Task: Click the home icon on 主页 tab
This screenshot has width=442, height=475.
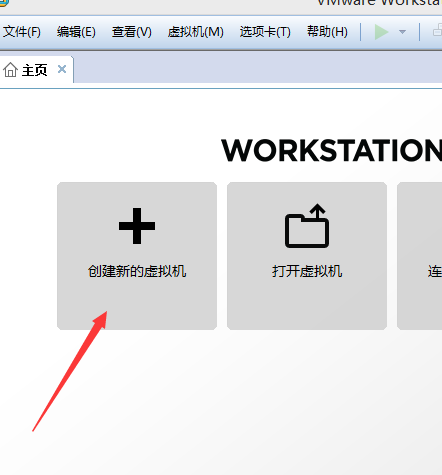Action: 10,70
